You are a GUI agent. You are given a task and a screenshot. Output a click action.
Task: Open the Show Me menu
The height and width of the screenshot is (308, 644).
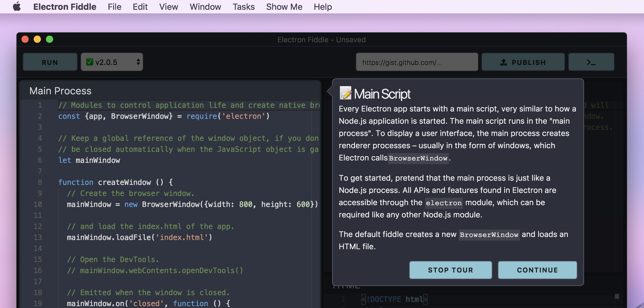tap(284, 7)
